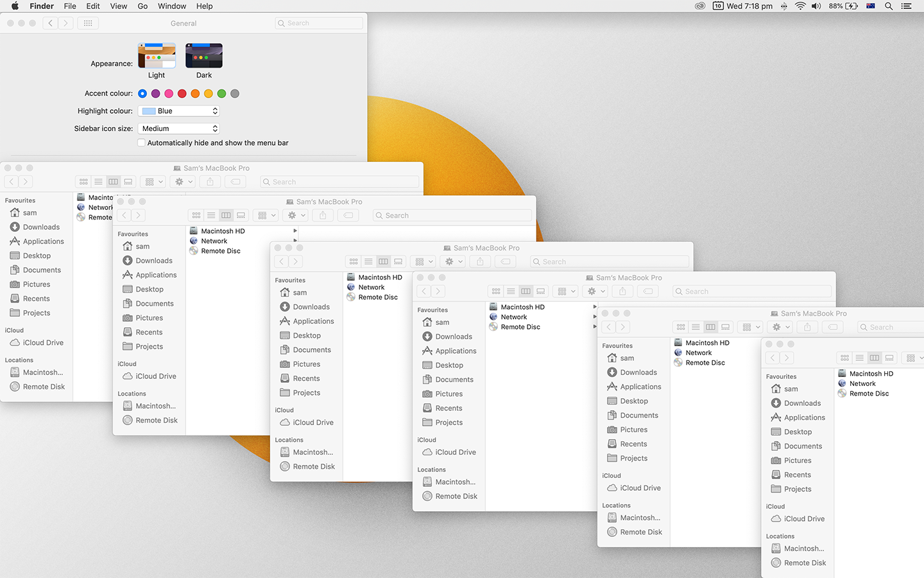The width and height of the screenshot is (924, 578).
Task: Open the Window menu
Action: click(172, 6)
